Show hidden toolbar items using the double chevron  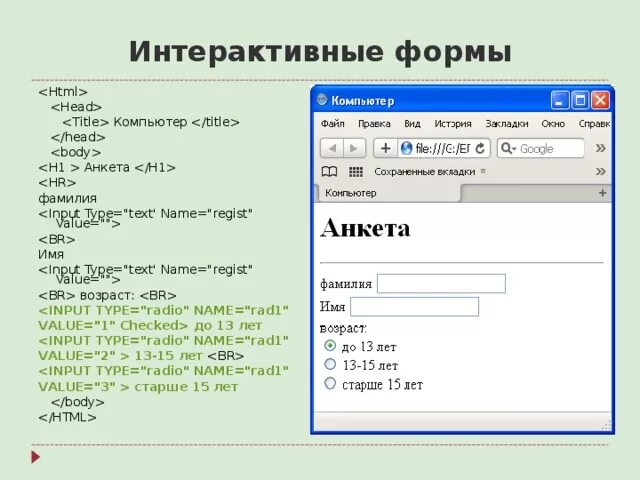point(600,148)
